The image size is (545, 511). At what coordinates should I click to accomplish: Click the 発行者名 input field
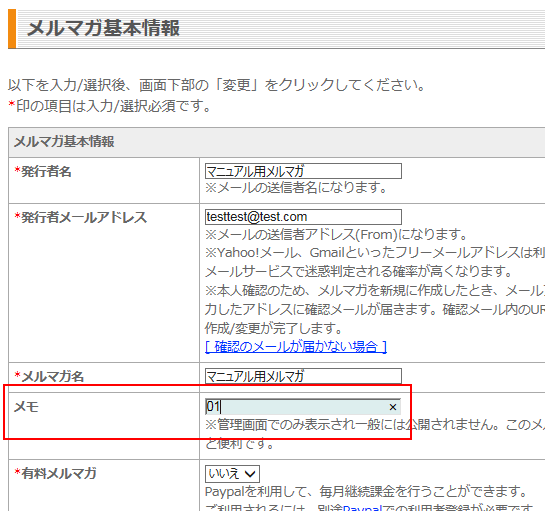pyautogui.click(x=303, y=171)
